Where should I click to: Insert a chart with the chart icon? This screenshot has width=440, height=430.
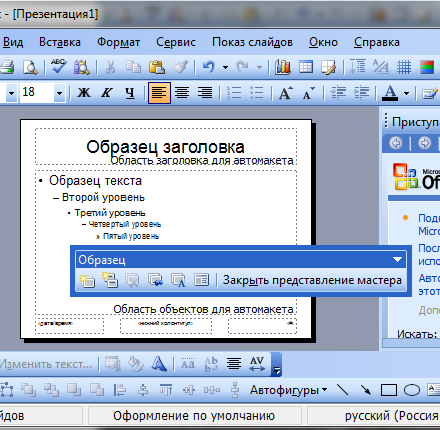(x=283, y=67)
